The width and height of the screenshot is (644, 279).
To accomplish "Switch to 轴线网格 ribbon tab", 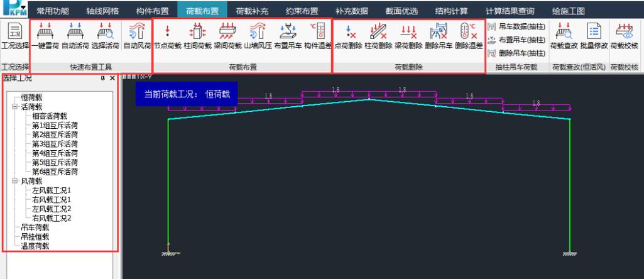I will [x=102, y=11].
